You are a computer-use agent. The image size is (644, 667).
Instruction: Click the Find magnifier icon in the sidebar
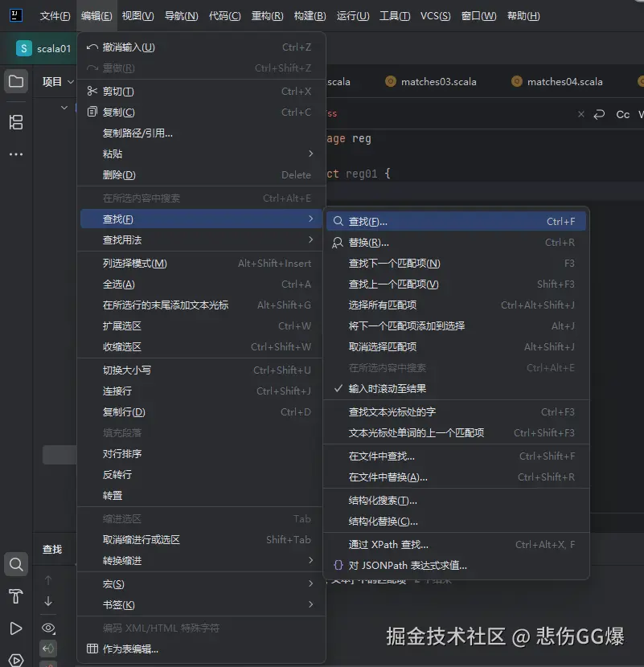(x=16, y=564)
